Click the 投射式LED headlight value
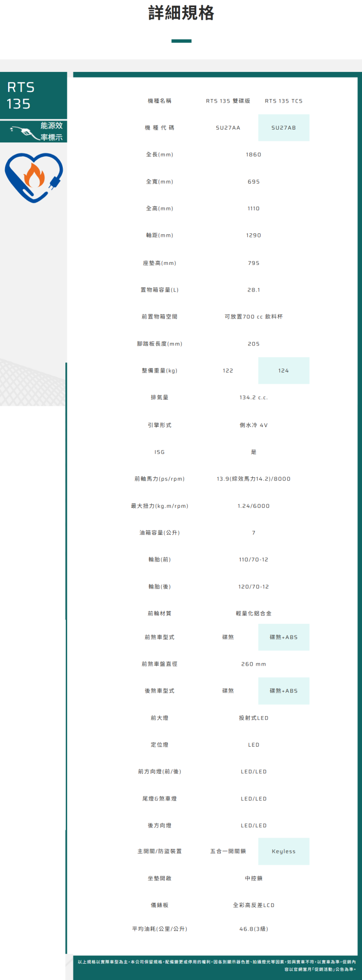Screen dimensions: 362x980 coord(253,718)
